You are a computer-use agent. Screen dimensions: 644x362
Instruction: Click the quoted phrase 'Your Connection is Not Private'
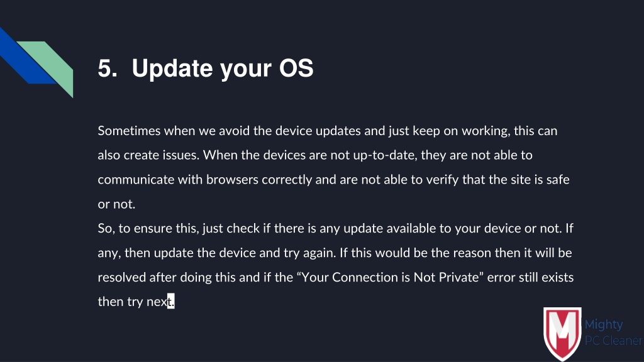coord(390,277)
